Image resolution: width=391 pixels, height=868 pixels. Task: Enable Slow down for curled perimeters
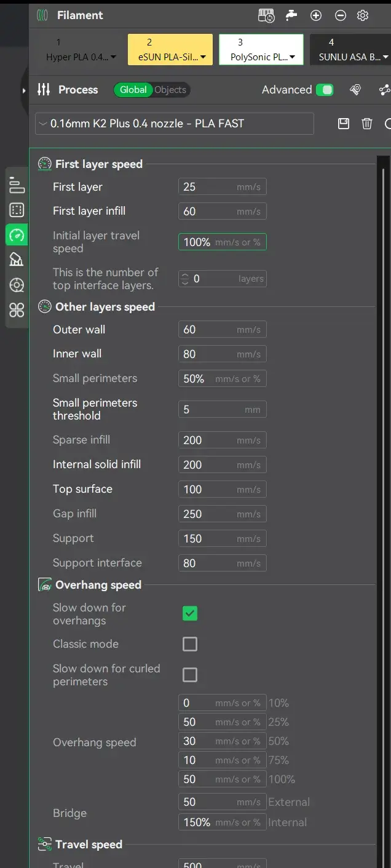190,675
